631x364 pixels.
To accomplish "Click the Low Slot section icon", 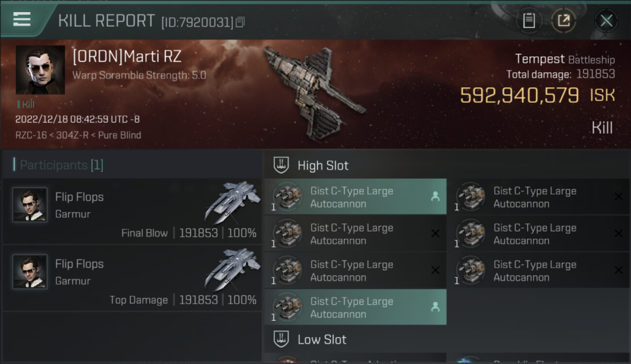I will (282, 339).
